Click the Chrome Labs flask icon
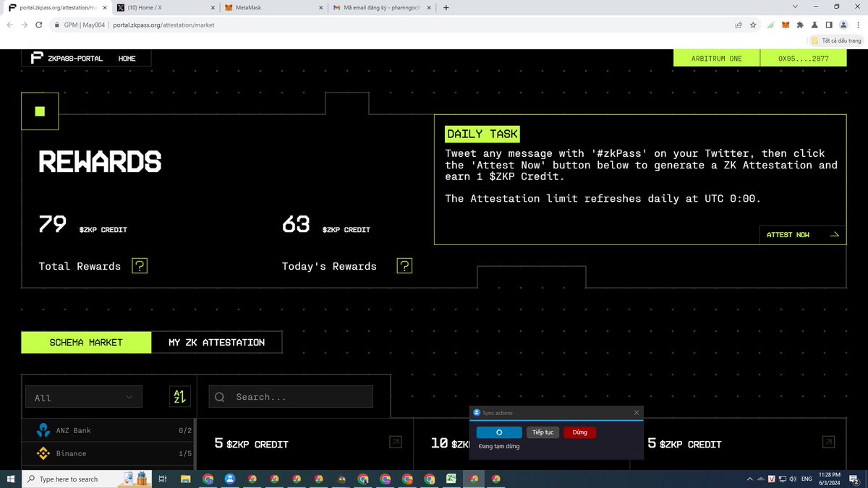Viewport: 868px width, 488px height. (814, 25)
